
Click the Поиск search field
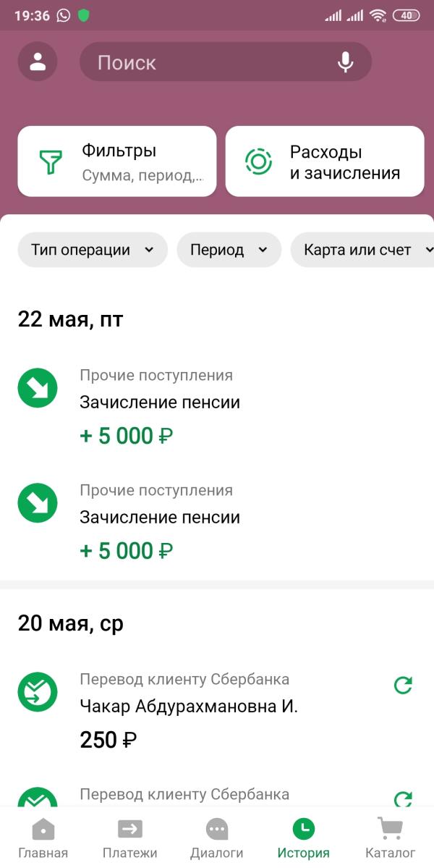[x=226, y=62]
